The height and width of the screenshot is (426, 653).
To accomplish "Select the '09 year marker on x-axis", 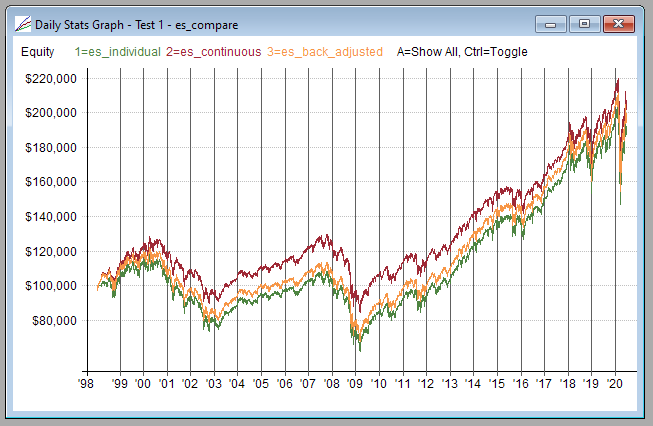I will coord(356,383).
